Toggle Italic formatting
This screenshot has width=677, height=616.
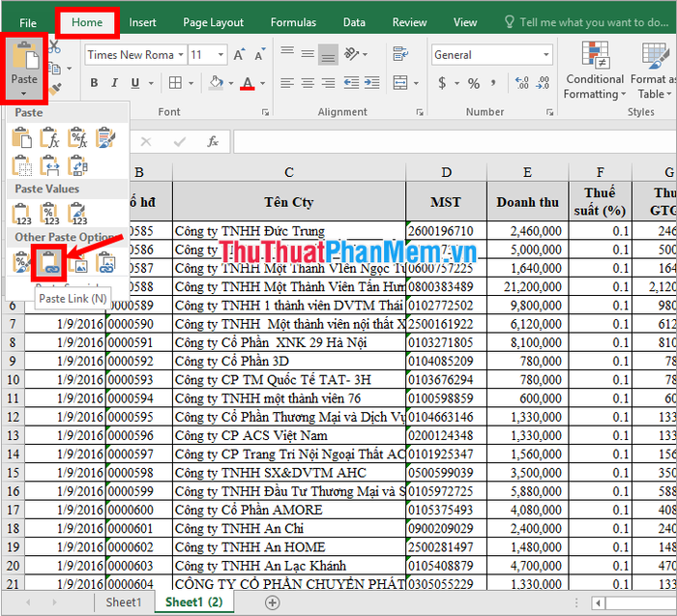click(x=114, y=82)
